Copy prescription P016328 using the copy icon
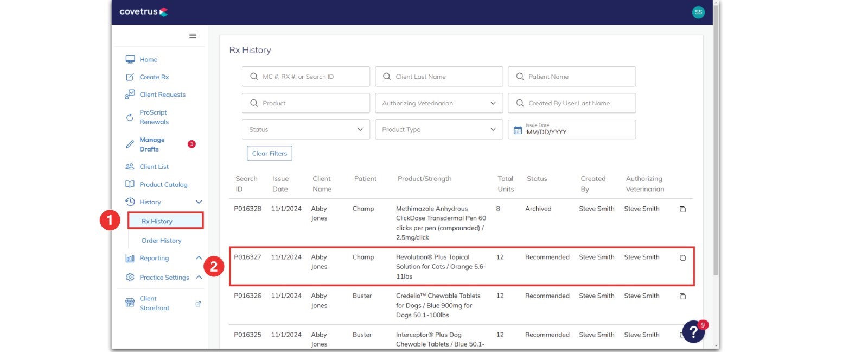This screenshot has height=352, width=868. [682, 209]
